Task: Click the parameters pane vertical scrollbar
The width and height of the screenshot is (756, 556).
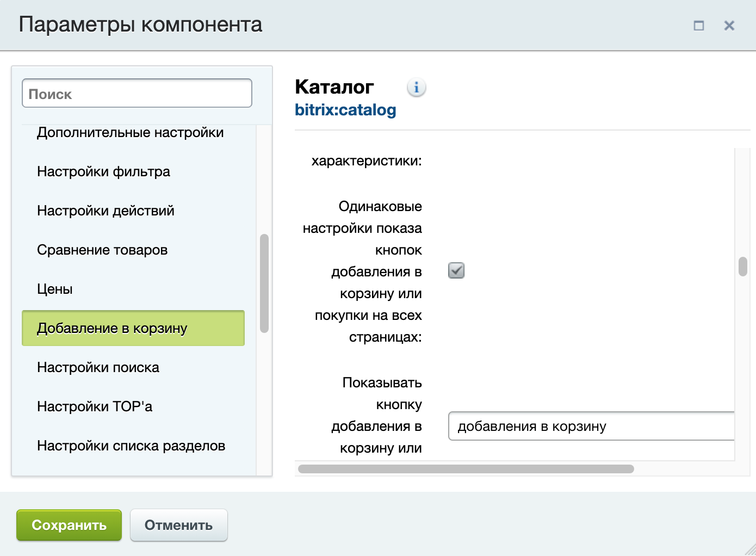Action: 743,267
